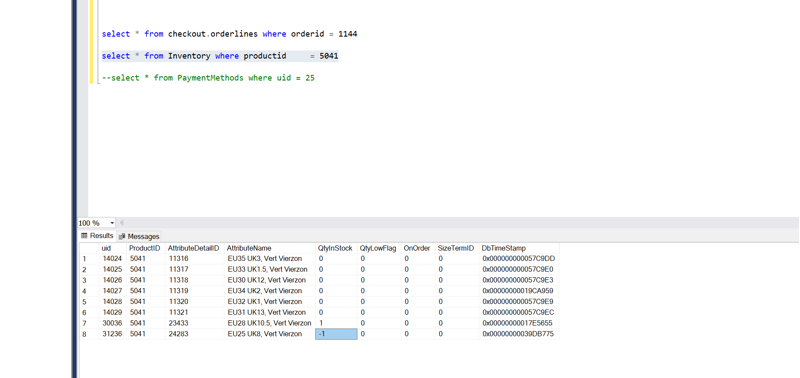The width and height of the screenshot is (800, 378).
Task: Select AttributeDetailID cell 11321
Action: pos(194,312)
